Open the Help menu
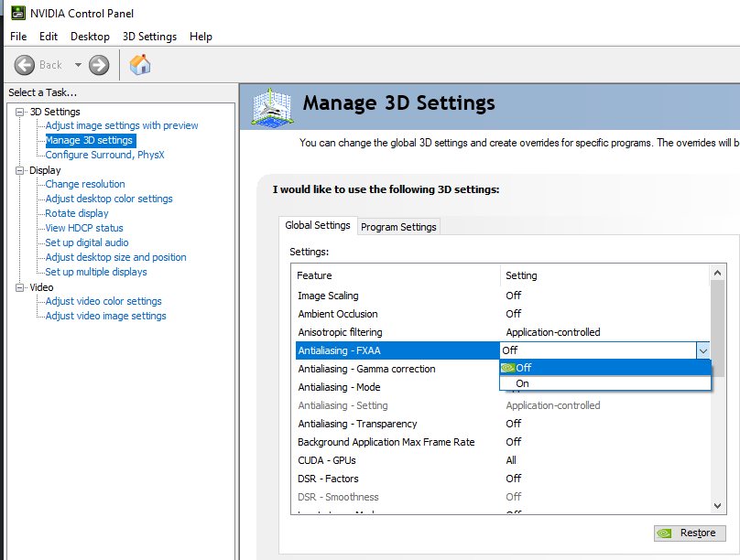Screen dimensions: 740x560 [201, 37]
